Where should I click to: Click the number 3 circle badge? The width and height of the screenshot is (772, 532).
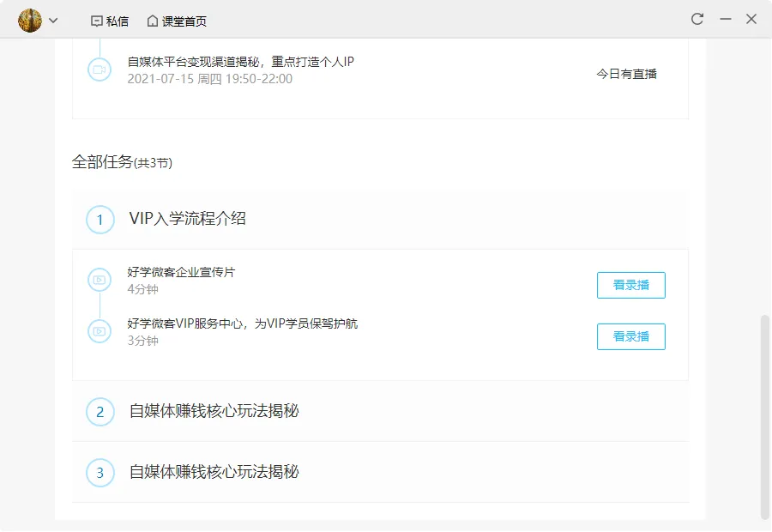[x=100, y=473]
